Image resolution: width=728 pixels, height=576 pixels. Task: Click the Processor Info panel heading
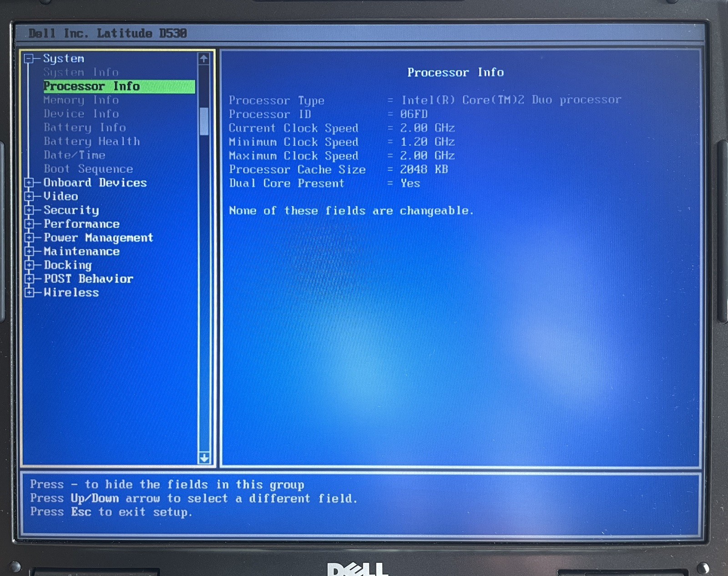455,72
